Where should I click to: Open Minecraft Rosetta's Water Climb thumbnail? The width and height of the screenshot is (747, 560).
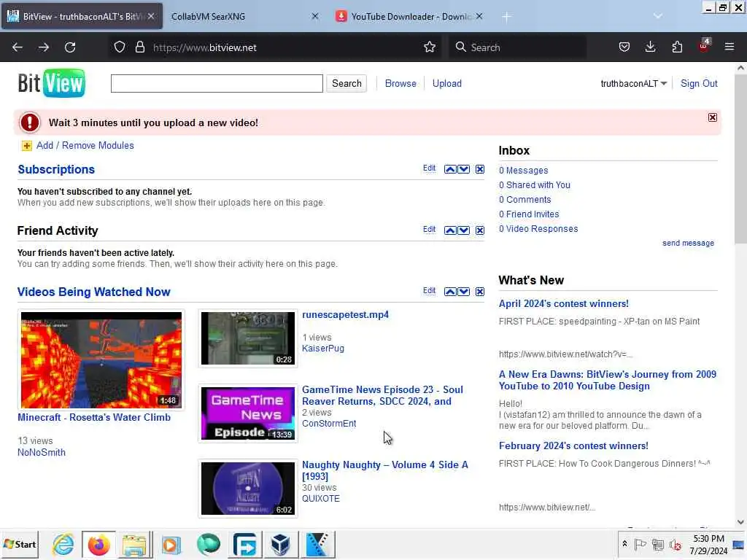tap(101, 360)
